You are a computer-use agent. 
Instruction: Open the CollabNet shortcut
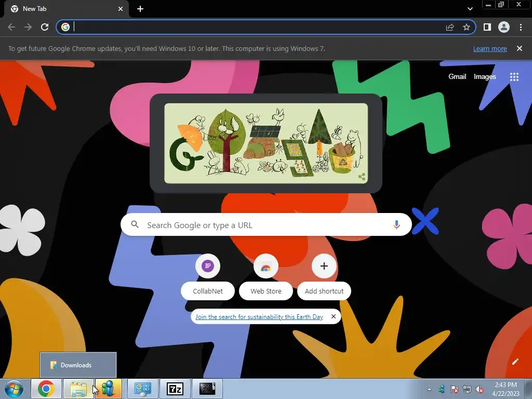(208, 277)
